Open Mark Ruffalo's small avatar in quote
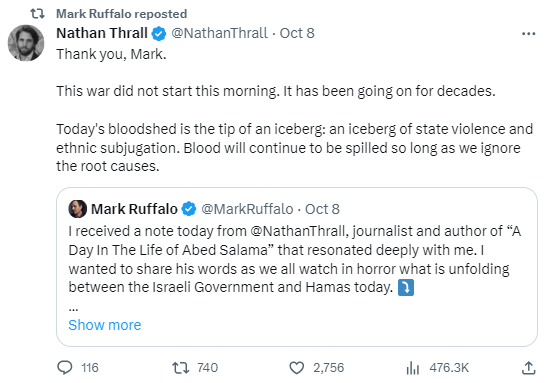 click(x=78, y=209)
